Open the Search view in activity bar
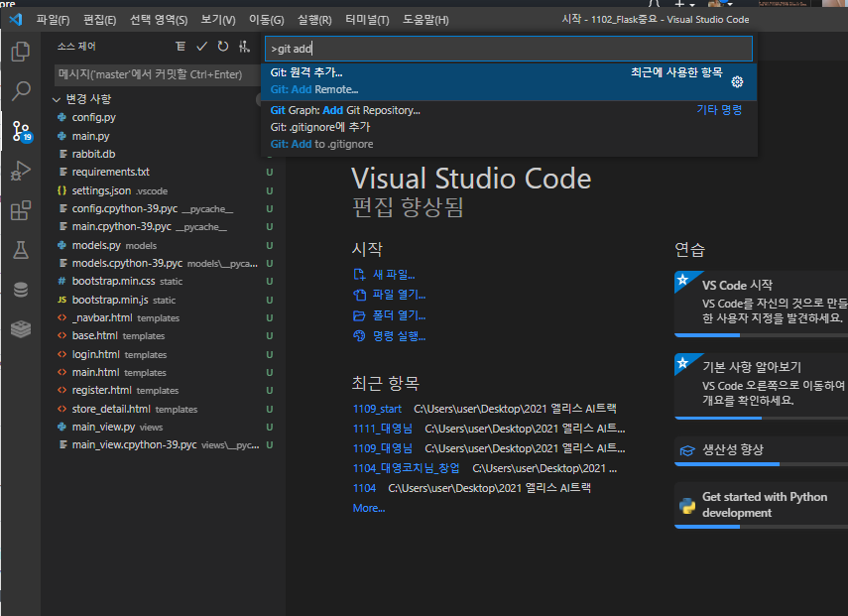Image resolution: width=848 pixels, height=616 pixels. point(21,91)
